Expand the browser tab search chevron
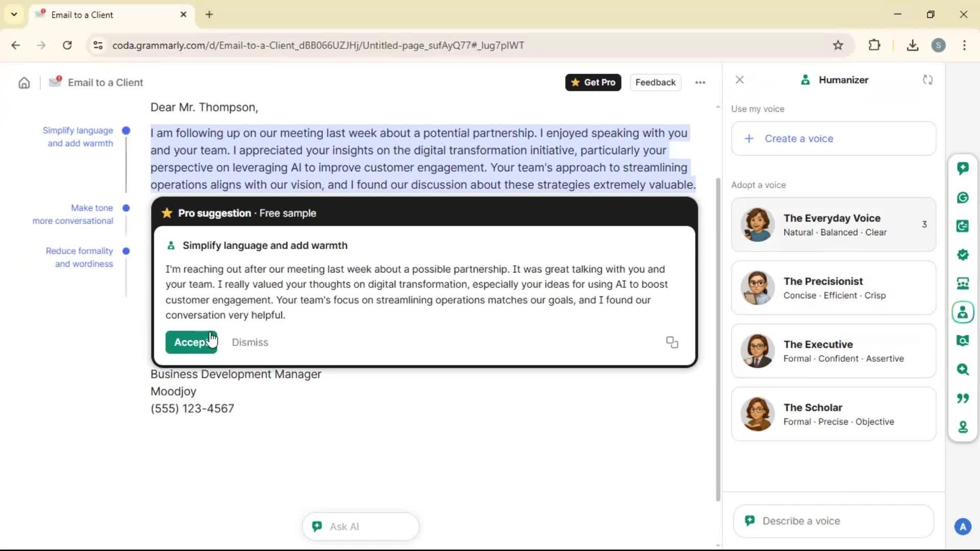The image size is (980, 551). pos(14,14)
